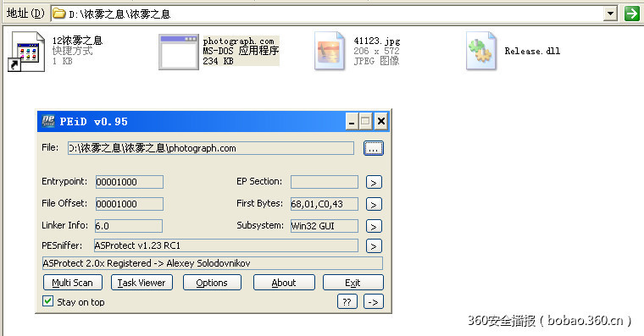Click the Release.dll file name
Viewport: 644px width, 336px height.
point(532,51)
